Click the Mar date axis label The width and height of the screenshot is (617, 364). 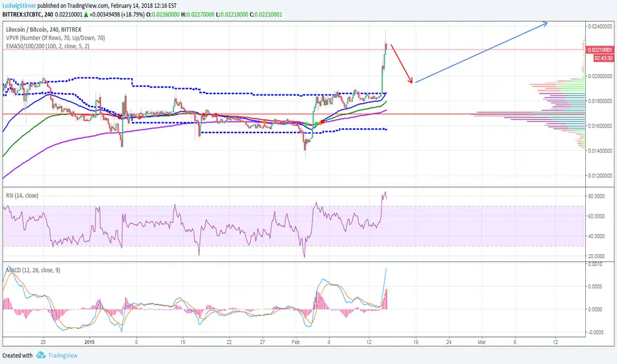click(482, 342)
